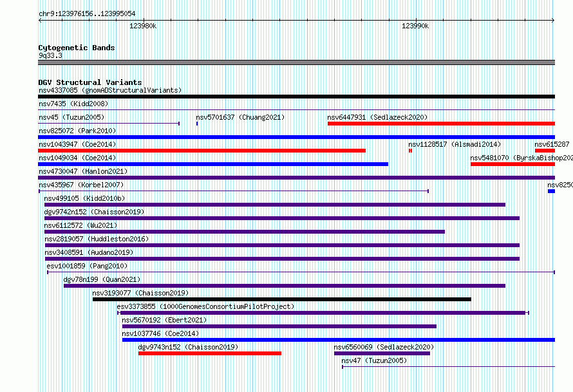The image size is (573, 392).
Task: Click the right arrow on the ruler
Action: (x=553, y=20)
